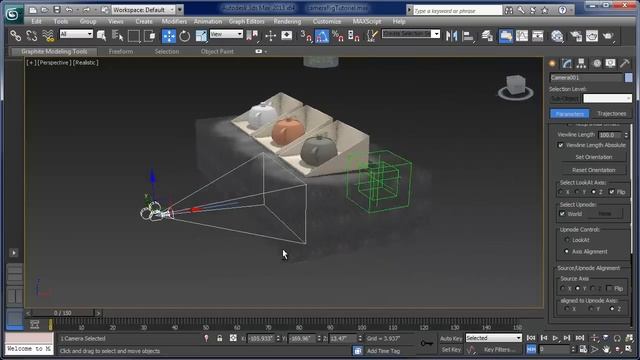The height and width of the screenshot is (360, 640).
Task: Select the Y radio under Source Axis
Action: (578, 289)
